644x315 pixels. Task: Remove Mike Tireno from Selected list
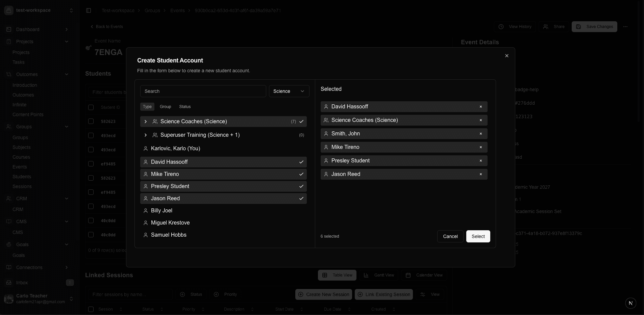pyautogui.click(x=480, y=147)
